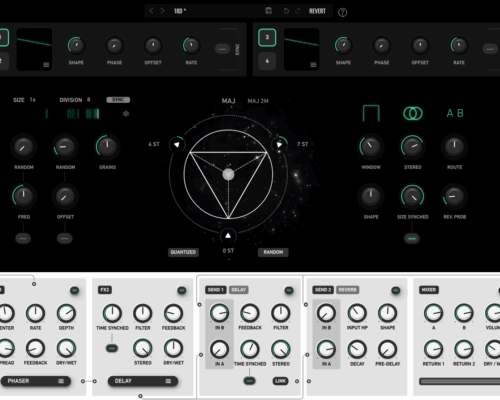The image size is (500, 400).
Task: Click the overlapping circles stereo icon
Action: (x=413, y=113)
